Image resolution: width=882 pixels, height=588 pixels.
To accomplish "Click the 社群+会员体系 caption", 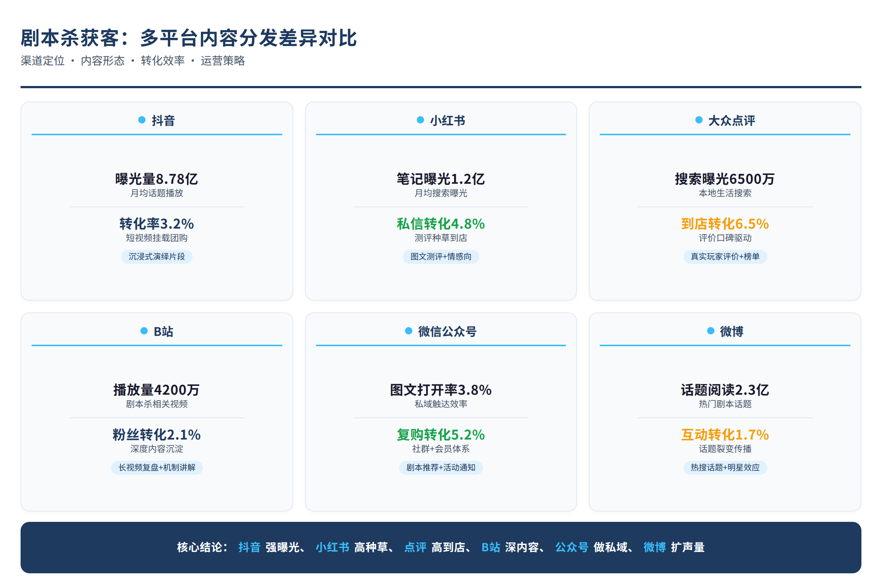I will click(x=441, y=449).
